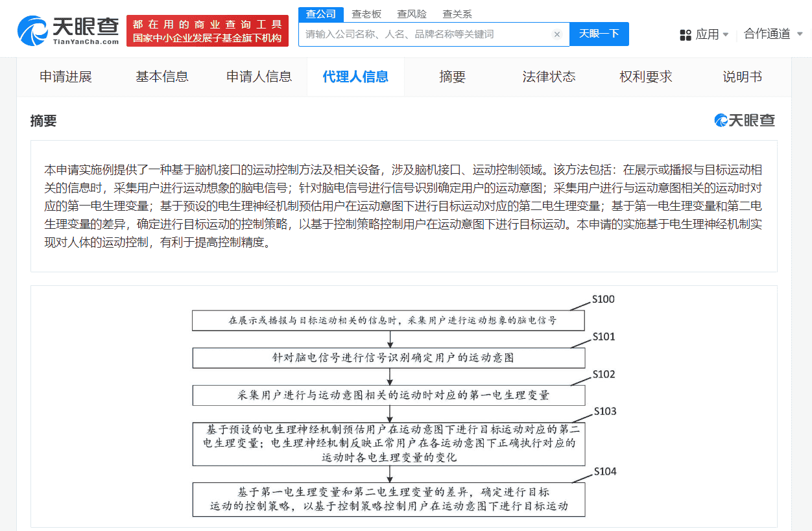Click the patent flowchart image
Viewport: 812px width, 531px height.
[x=403, y=407]
